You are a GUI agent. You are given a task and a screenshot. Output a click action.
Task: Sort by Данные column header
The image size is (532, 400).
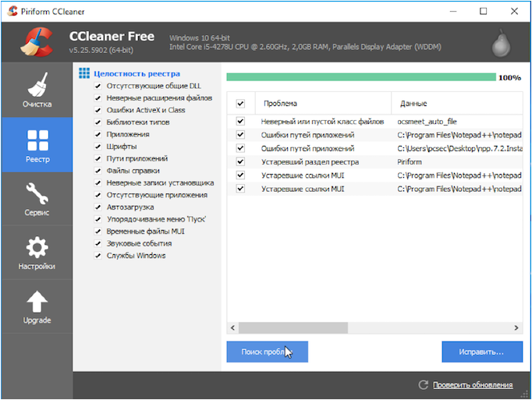click(x=457, y=104)
